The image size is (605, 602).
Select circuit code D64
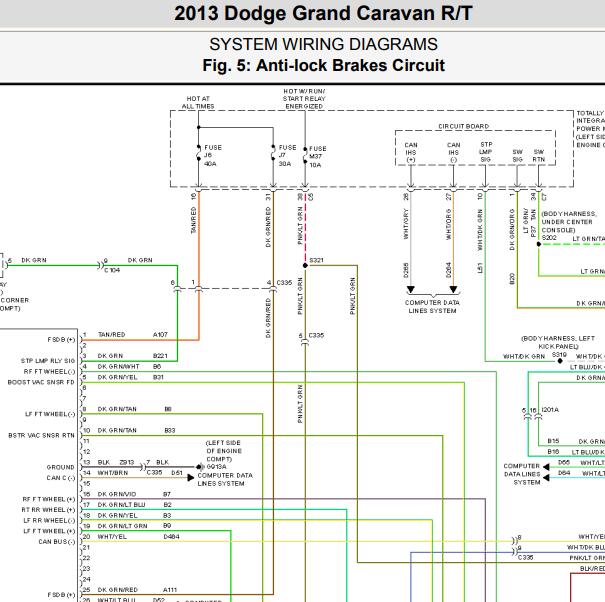(564, 473)
